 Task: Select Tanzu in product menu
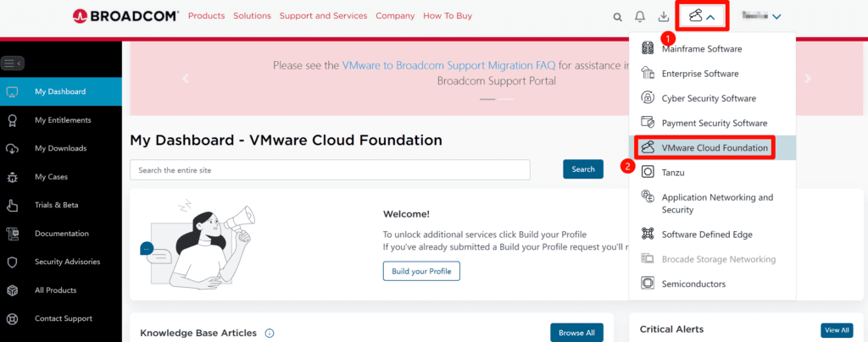click(672, 173)
